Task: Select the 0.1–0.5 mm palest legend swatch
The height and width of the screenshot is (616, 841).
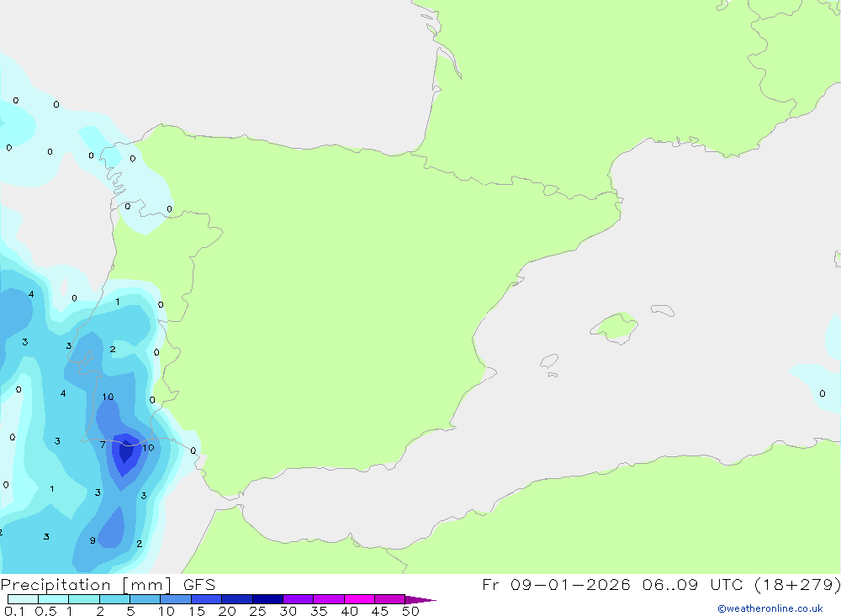Action: pyautogui.click(x=23, y=599)
